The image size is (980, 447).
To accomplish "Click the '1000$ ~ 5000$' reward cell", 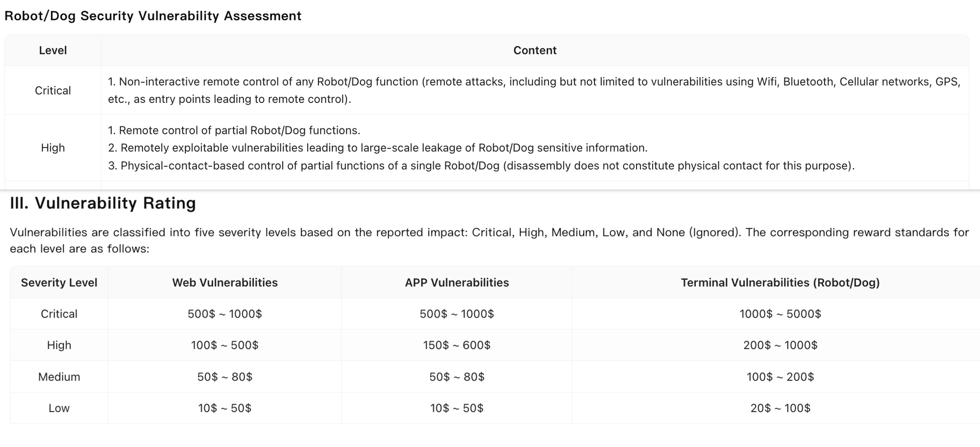I will 780,314.
